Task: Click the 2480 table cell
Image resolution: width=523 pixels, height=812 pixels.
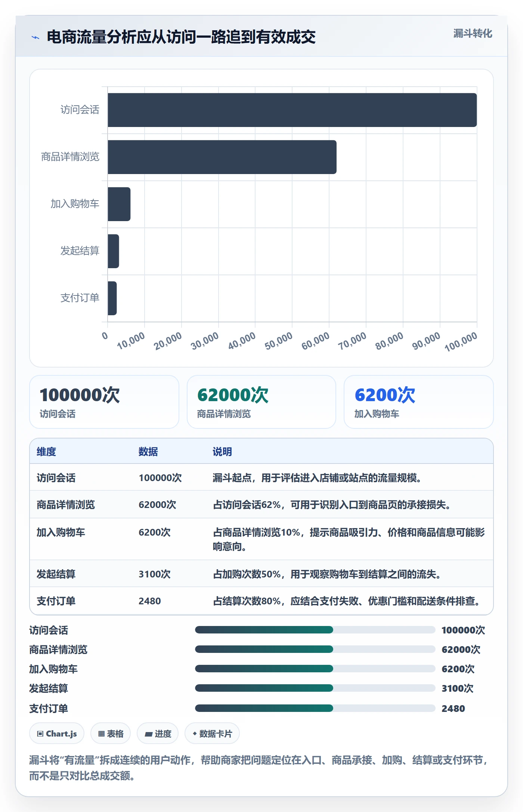Action: 150,601
